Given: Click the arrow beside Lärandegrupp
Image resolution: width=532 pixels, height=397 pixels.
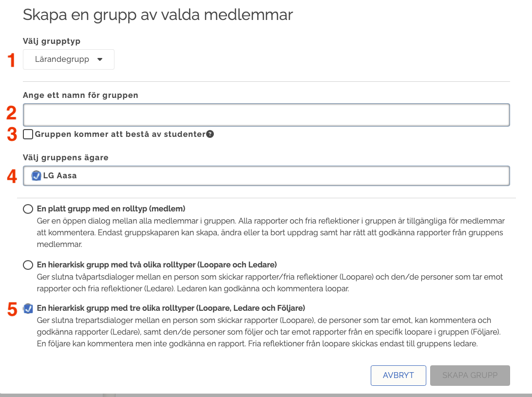Looking at the screenshot, I should click(x=100, y=59).
